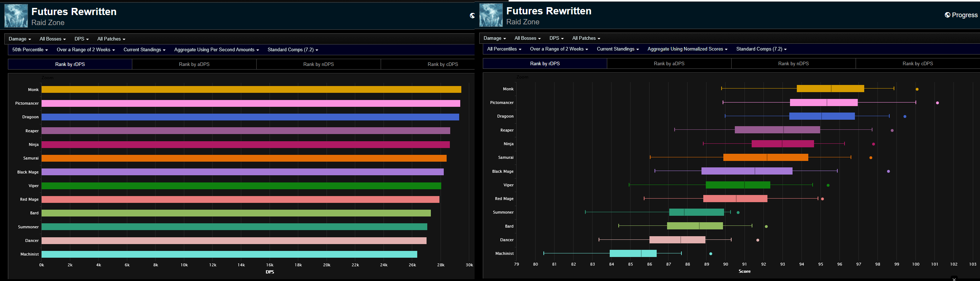Click the Pictomancer outlier dot in the box plot

937,103
